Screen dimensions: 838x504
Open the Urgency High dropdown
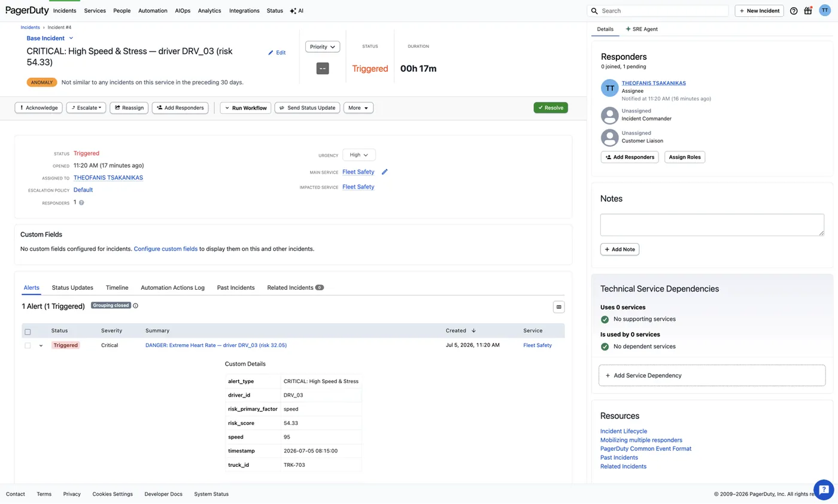click(x=359, y=154)
